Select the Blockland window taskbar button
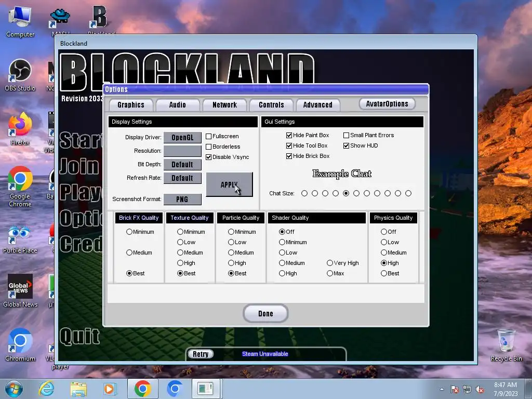Viewport: 532px width, 399px height. (206, 389)
